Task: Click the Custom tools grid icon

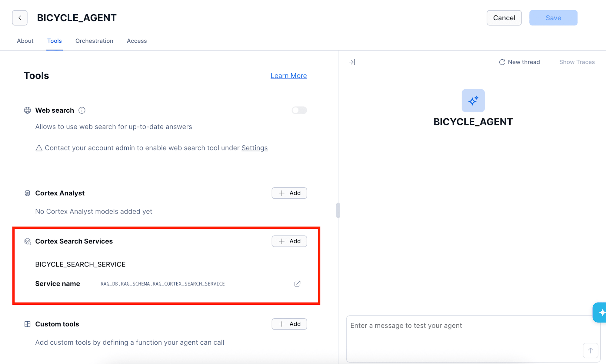Action: (x=27, y=324)
